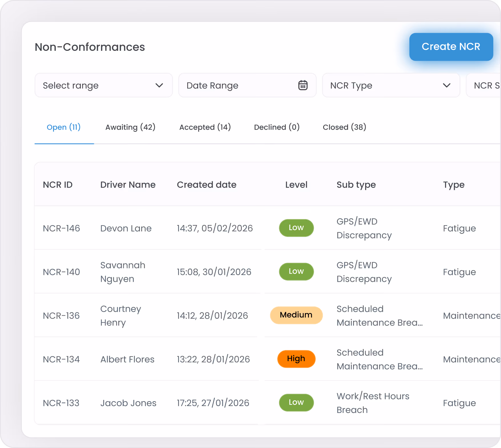Click the Date Range input field
The width and height of the screenshot is (501, 448).
point(247,85)
